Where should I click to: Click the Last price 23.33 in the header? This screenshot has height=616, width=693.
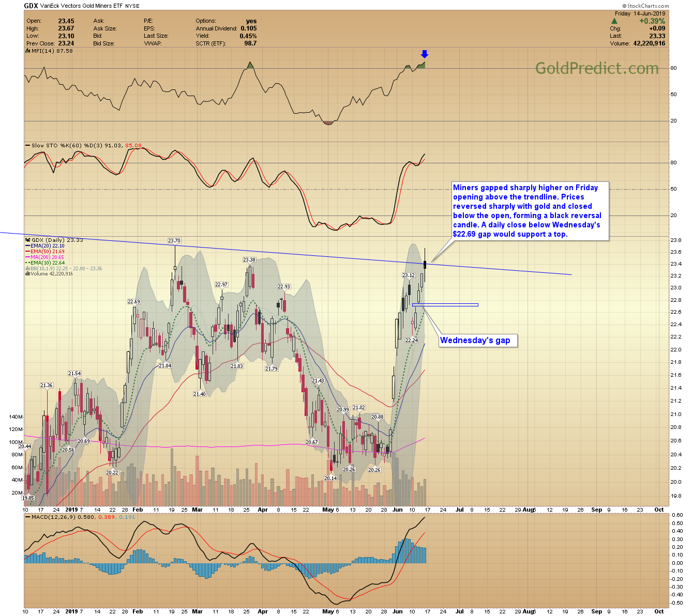click(x=658, y=36)
